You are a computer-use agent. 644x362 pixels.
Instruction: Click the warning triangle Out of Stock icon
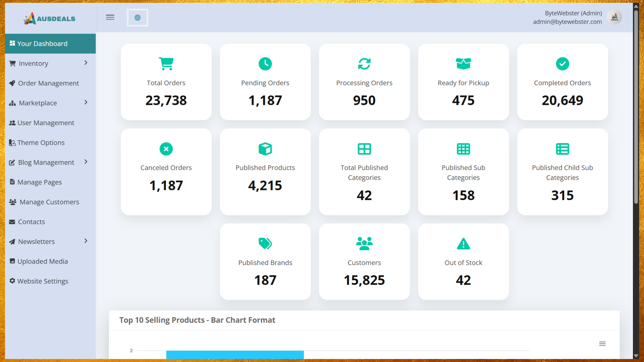463,244
